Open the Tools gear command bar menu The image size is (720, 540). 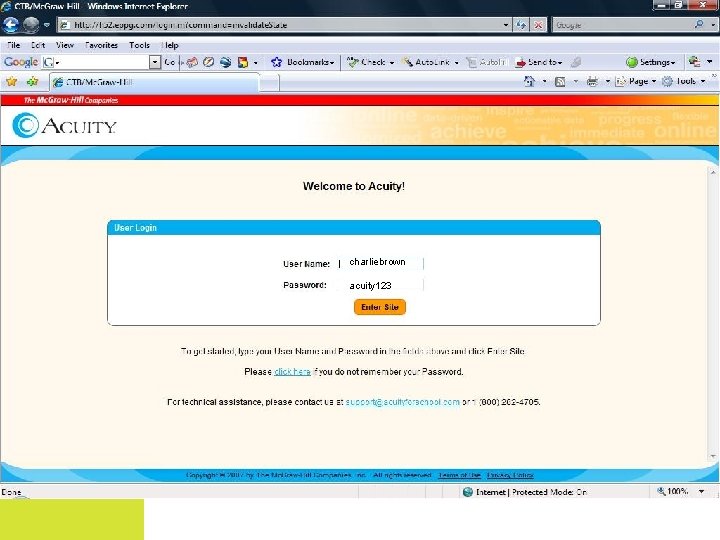click(684, 81)
